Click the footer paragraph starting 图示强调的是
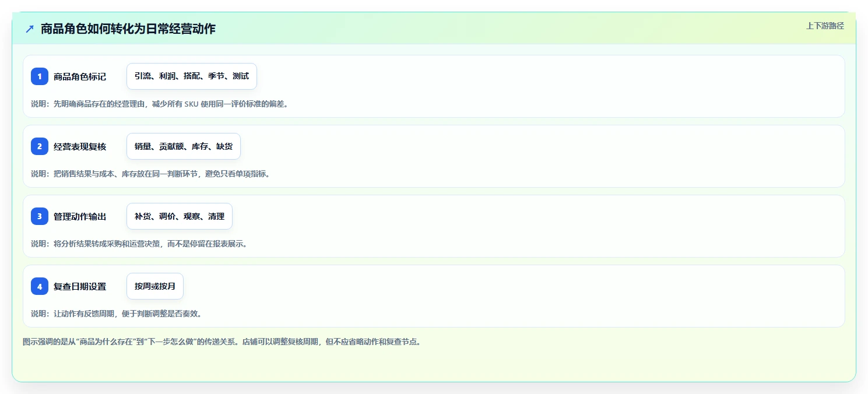Viewport: 868px width, 394px height. coord(222,342)
